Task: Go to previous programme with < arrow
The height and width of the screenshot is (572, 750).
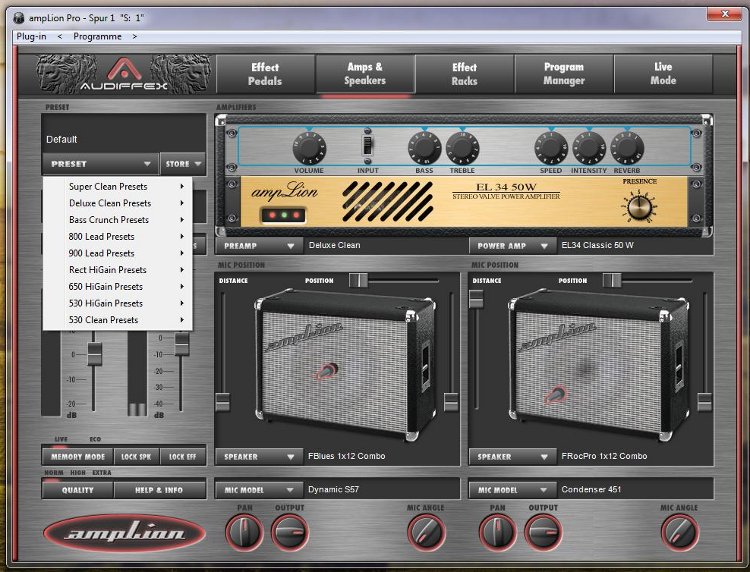Action: 59,36
